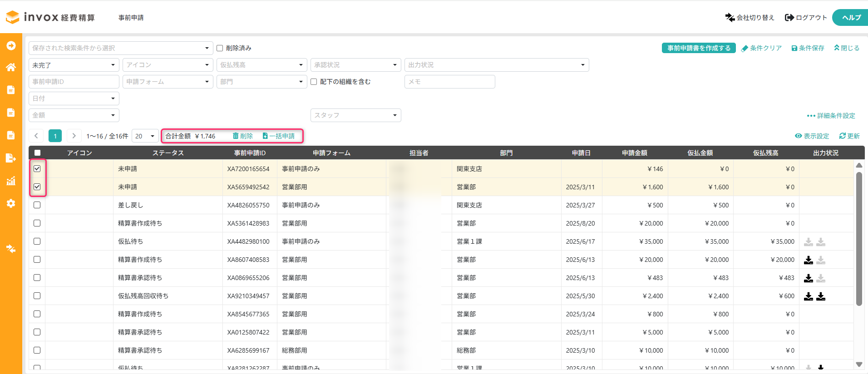This screenshot has height=374, width=868.
Task: Click 事前申請書を作成する button
Action: pyautogui.click(x=698, y=48)
